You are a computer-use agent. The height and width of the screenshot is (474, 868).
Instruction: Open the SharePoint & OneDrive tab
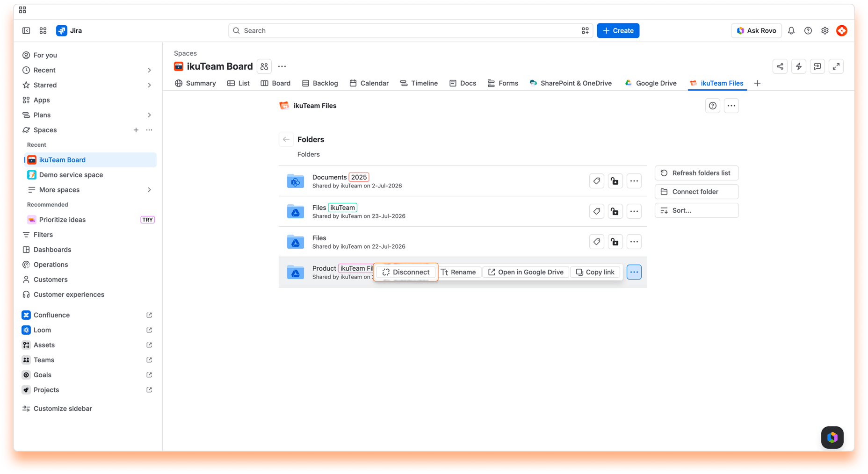click(571, 83)
